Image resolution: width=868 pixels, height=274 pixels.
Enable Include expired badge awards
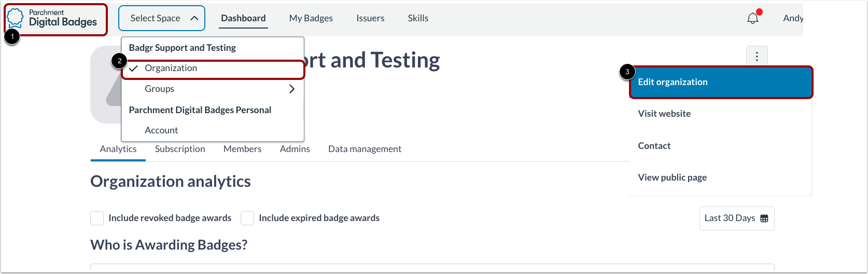(x=247, y=218)
